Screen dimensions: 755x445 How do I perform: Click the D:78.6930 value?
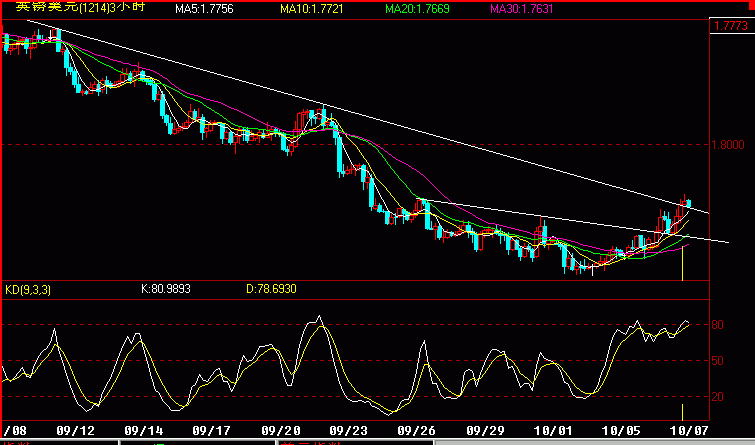[272, 289]
